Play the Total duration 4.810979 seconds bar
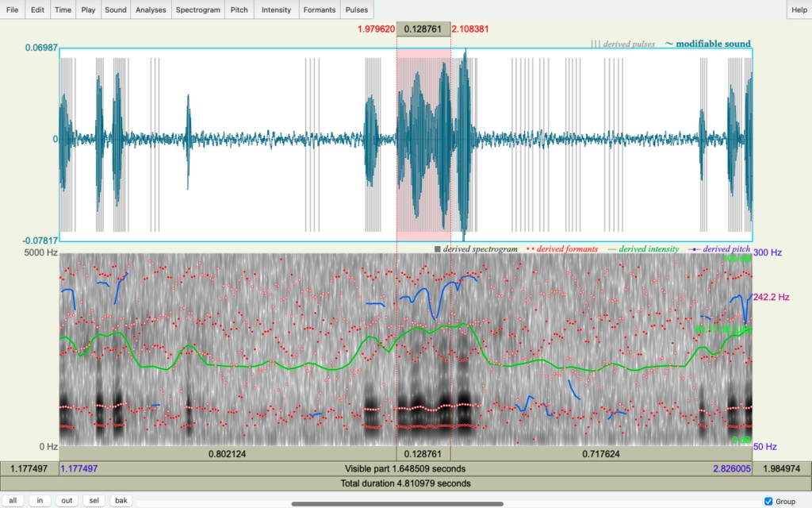This screenshot has width=812, height=508. 405,483
